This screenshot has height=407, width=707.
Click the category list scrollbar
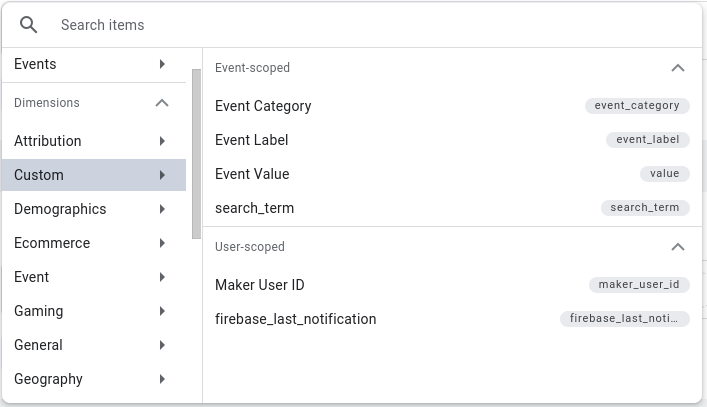click(196, 154)
